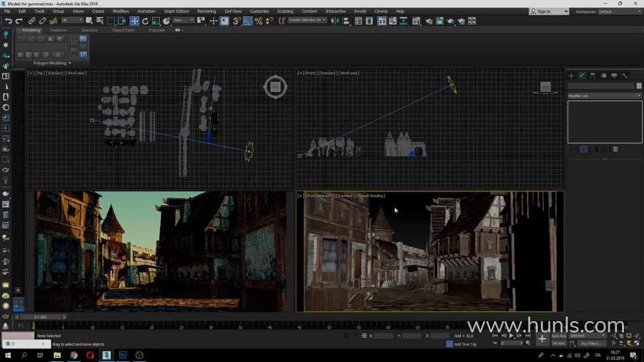Activate the Select and Rotate tool

145,21
